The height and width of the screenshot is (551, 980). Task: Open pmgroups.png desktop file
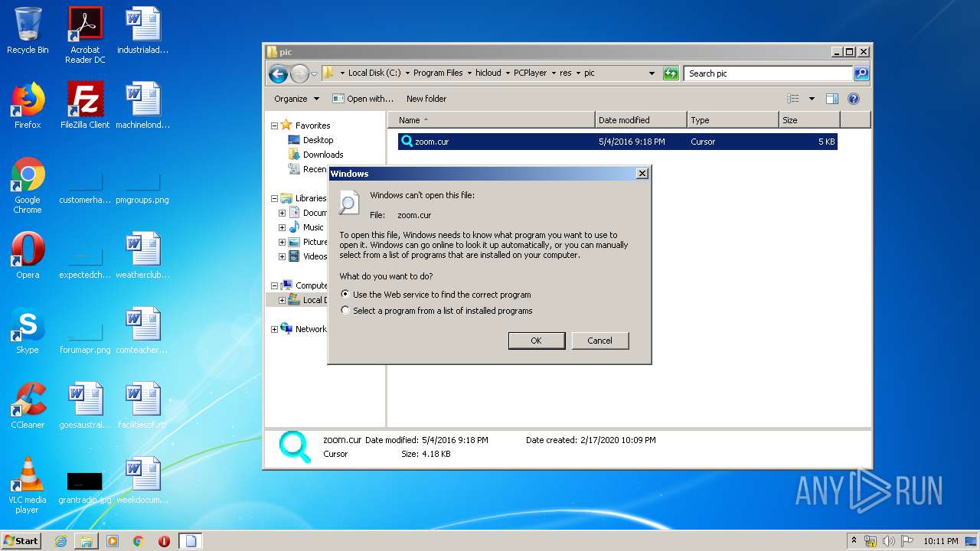click(x=143, y=187)
